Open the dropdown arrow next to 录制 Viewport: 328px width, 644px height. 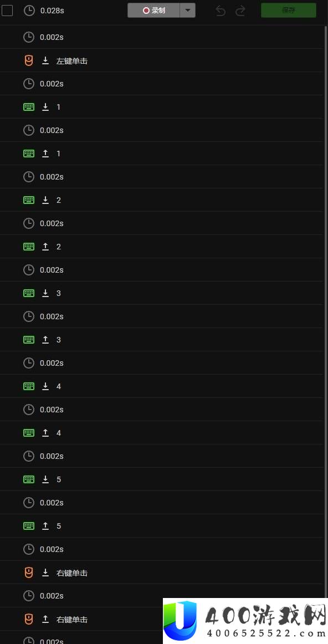[x=188, y=11]
